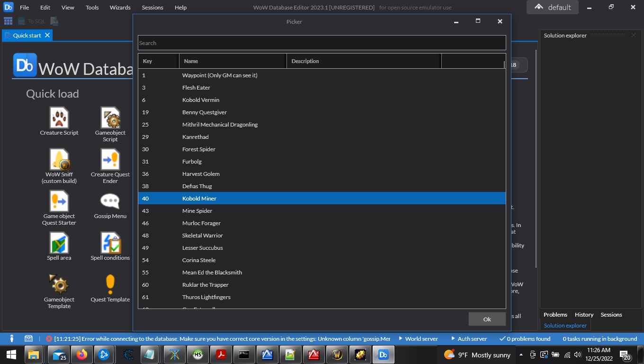The width and height of the screenshot is (644, 364).
Task: Open the default layout dropdown
Action: [x=552, y=7]
